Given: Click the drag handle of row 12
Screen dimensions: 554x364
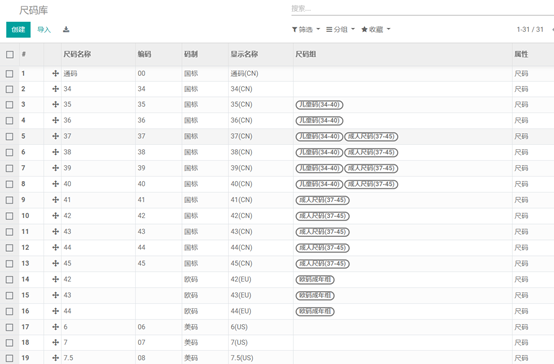Looking at the screenshot, I should pyautogui.click(x=55, y=247).
